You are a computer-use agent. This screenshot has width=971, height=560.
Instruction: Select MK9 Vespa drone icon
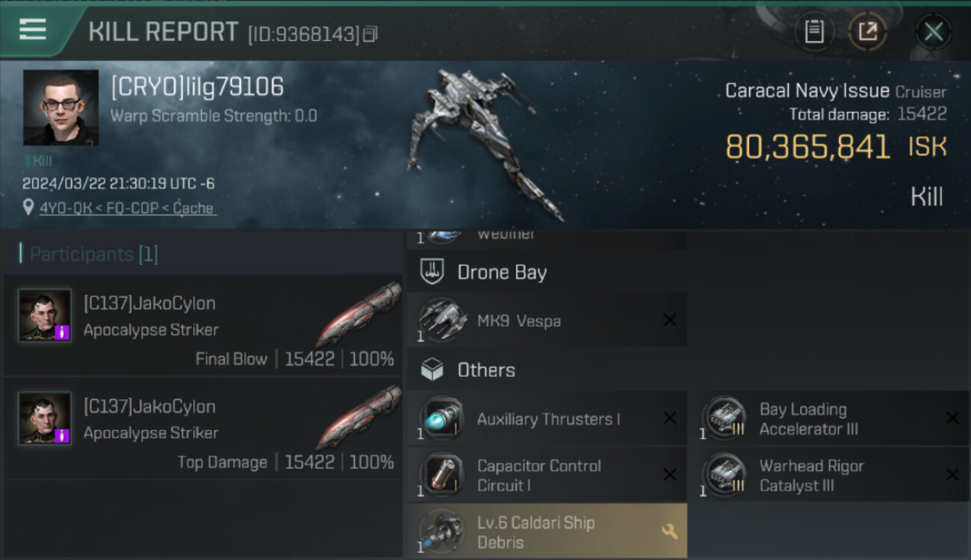(442, 320)
